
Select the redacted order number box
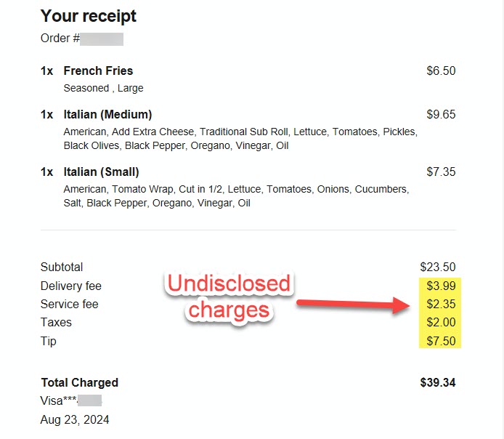coord(102,39)
